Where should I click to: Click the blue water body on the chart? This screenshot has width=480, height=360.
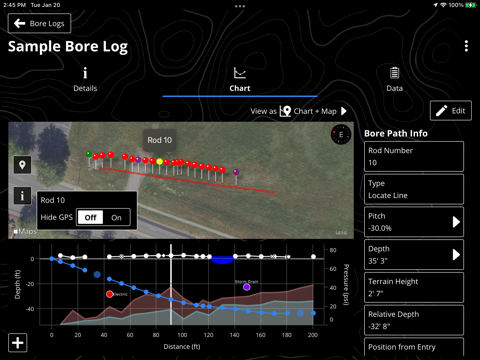pos(223,260)
